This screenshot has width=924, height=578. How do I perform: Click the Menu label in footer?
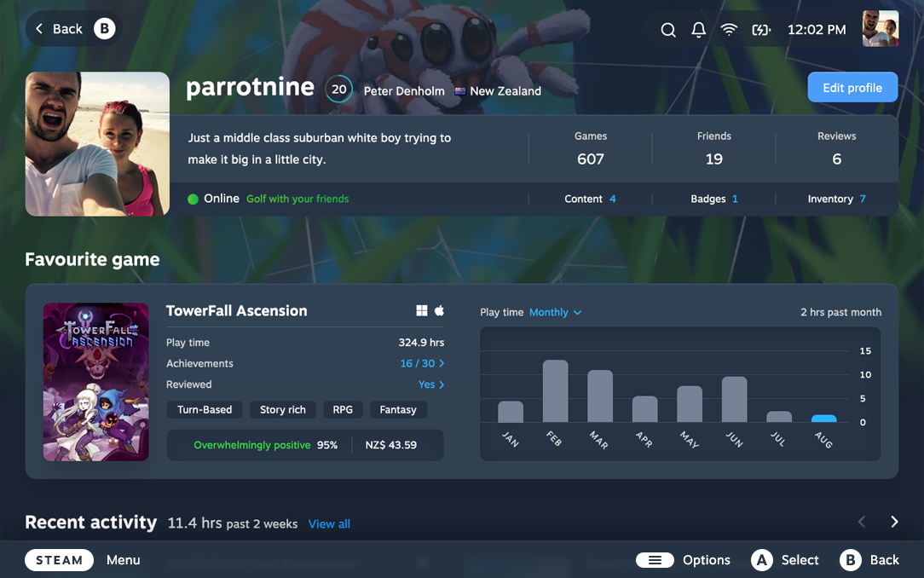(x=123, y=560)
